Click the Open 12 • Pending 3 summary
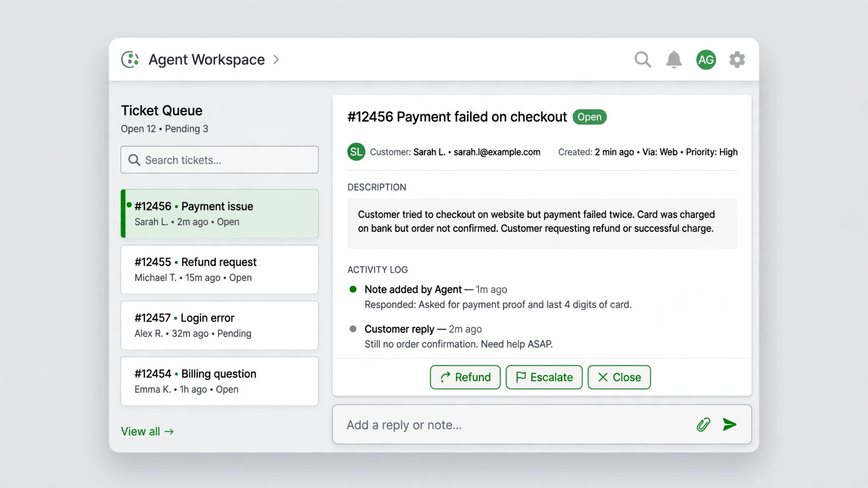 [164, 129]
